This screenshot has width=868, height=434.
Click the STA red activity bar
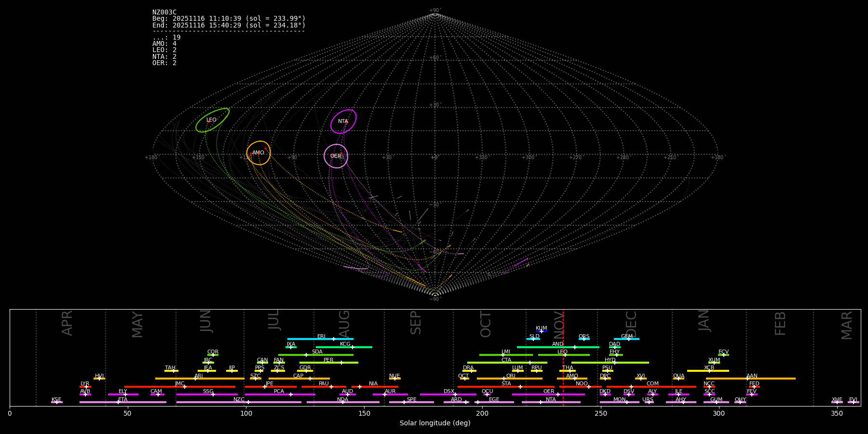click(505, 386)
